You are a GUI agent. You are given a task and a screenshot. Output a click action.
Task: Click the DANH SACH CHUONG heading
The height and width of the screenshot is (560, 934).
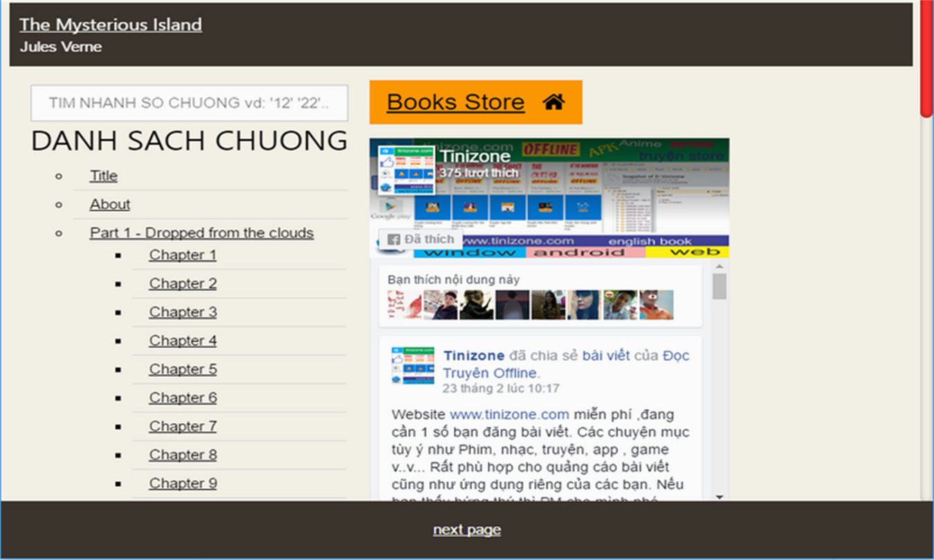189,141
